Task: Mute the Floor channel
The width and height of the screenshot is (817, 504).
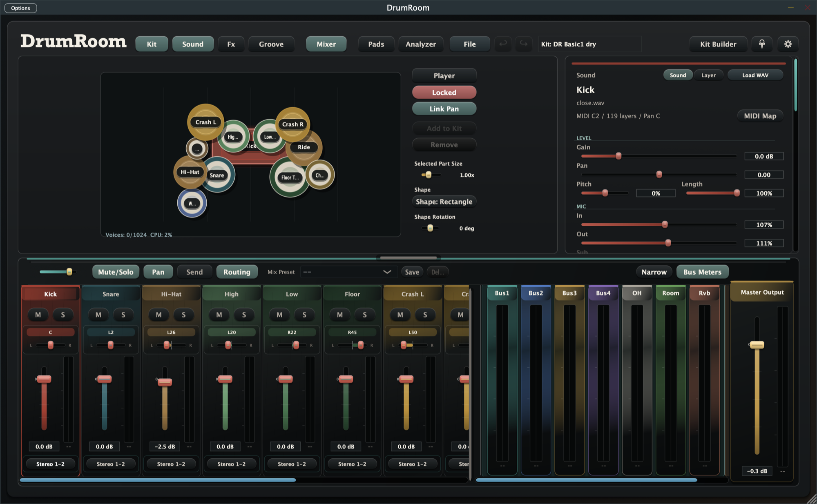Action: 340,315
